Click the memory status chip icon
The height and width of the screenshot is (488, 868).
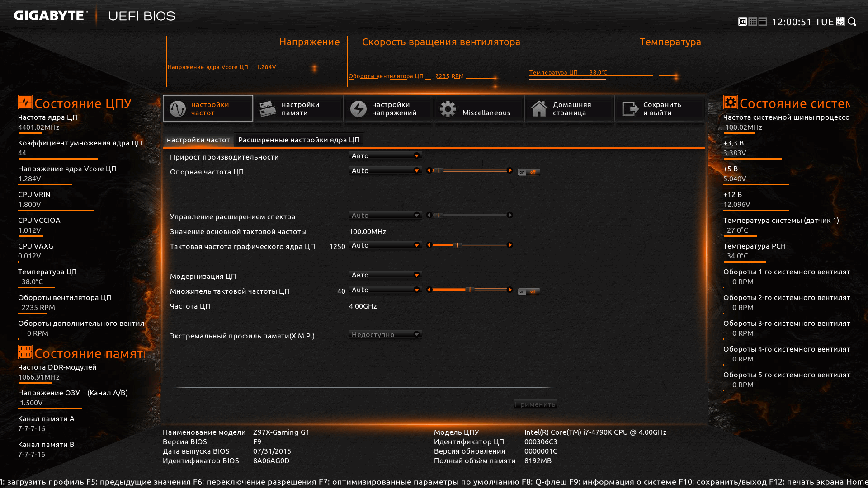coord(25,352)
